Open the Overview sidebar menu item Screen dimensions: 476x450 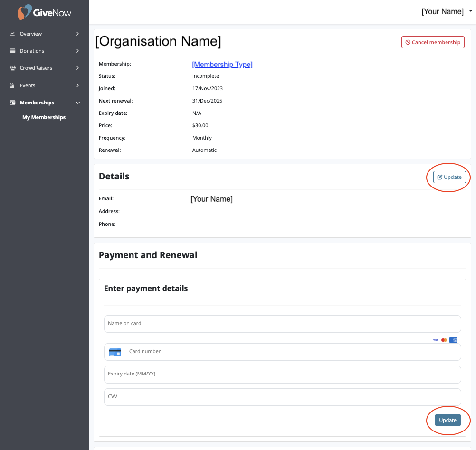[44, 34]
